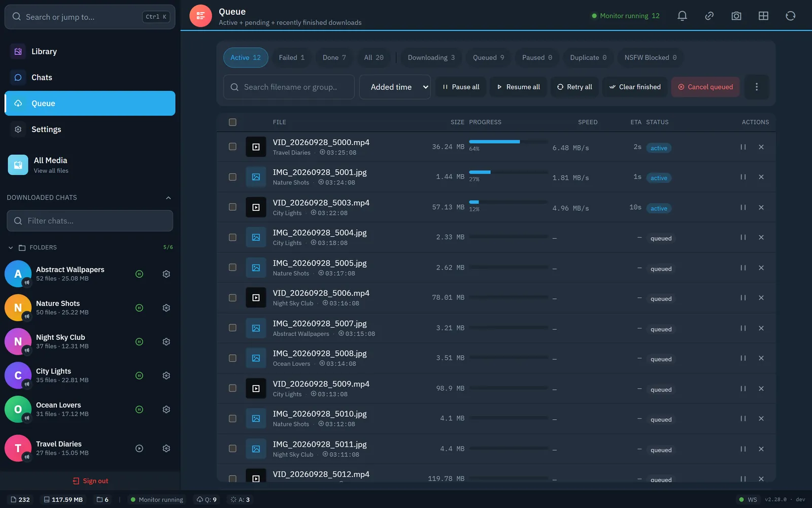Click the link icon in header
812x508 pixels.
709,16
